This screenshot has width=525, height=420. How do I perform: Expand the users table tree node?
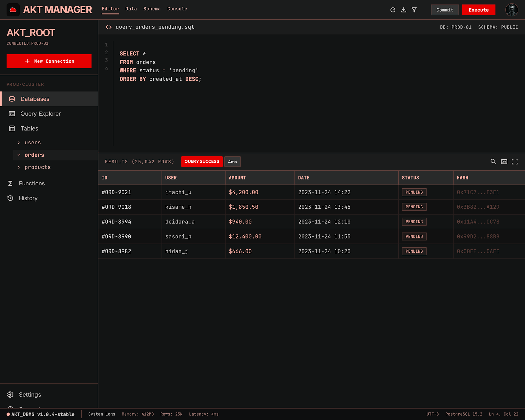[19, 143]
